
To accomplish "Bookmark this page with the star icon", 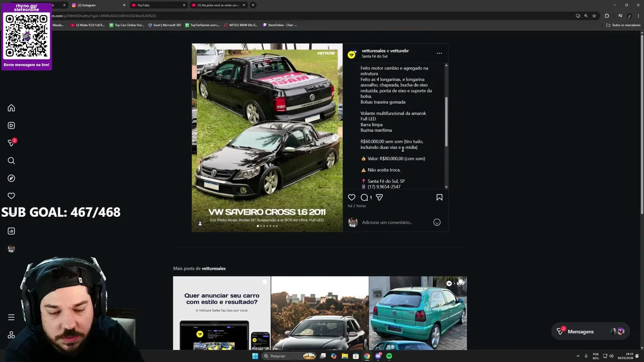I will click(594, 16).
